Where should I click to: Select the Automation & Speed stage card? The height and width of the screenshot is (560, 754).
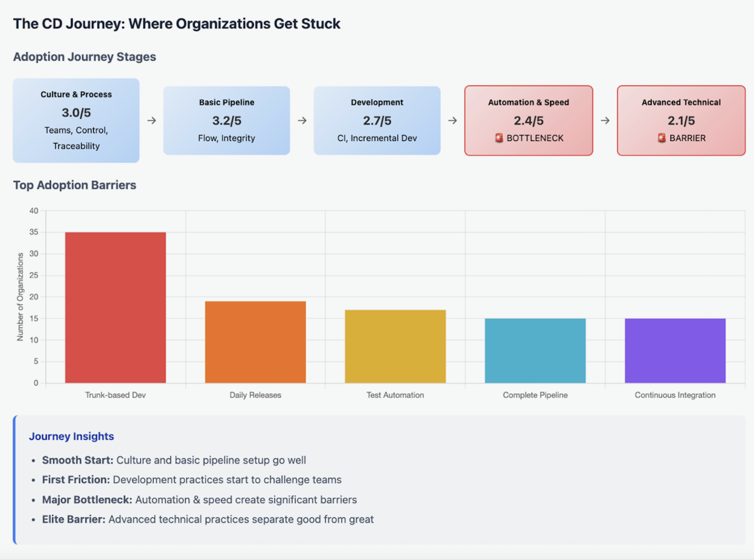click(528, 120)
